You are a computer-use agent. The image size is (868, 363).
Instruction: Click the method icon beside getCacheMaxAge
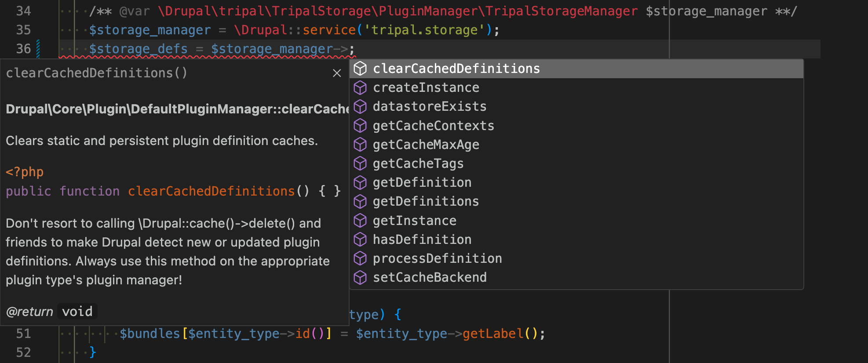click(360, 145)
